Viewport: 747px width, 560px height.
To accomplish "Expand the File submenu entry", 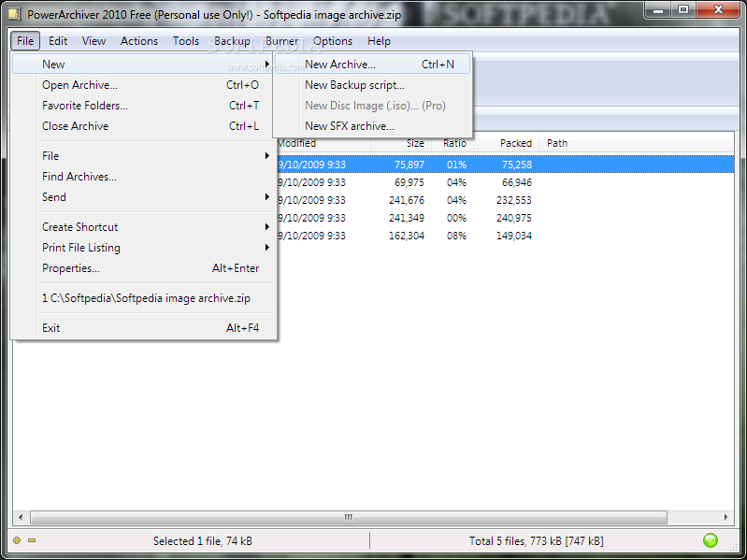I will (142, 156).
